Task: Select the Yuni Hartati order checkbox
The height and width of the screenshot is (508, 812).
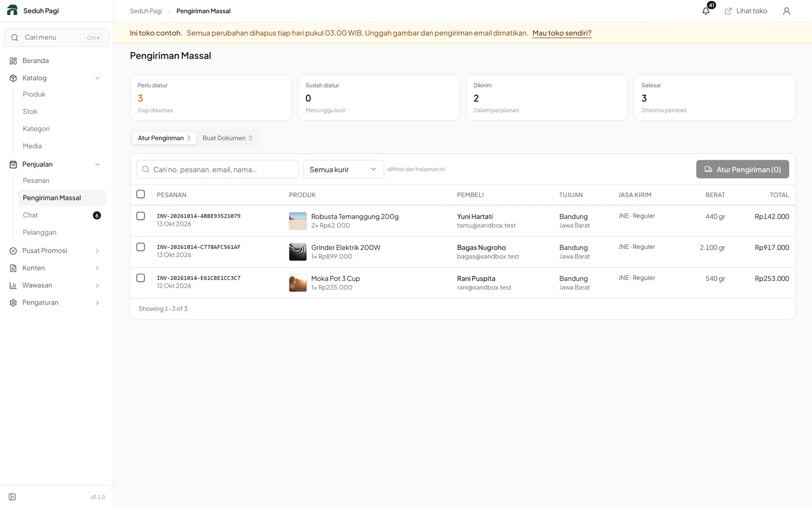Action: pyautogui.click(x=141, y=216)
